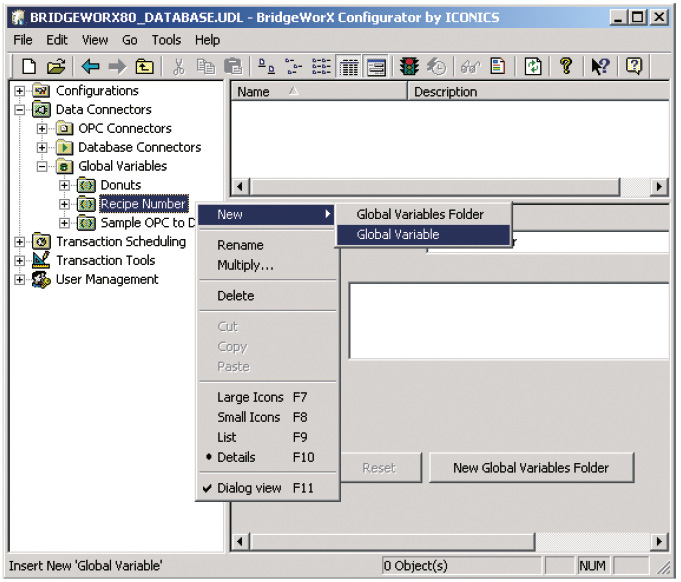Collapse the Global Variables node
The image size is (681, 582).
click(x=42, y=166)
